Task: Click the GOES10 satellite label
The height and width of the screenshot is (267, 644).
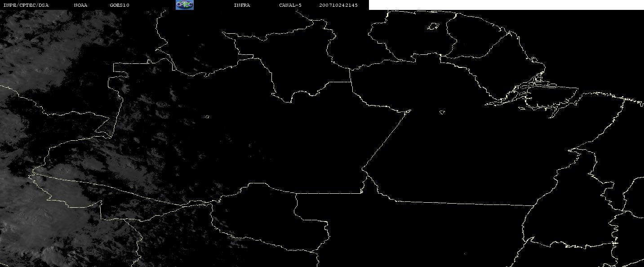Action: coord(120,5)
